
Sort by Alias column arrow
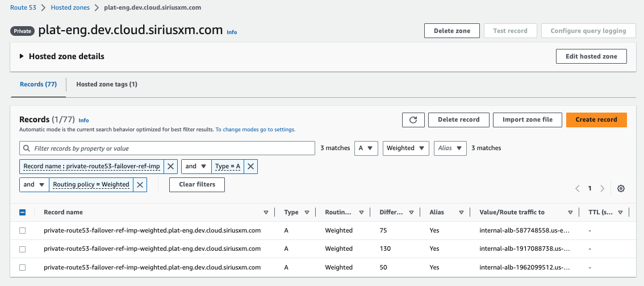coord(461,213)
